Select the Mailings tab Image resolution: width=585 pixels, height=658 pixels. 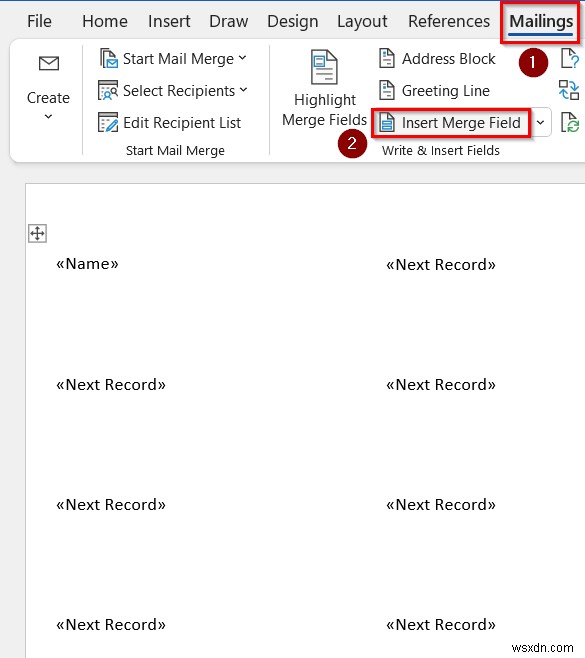click(541, 22)
